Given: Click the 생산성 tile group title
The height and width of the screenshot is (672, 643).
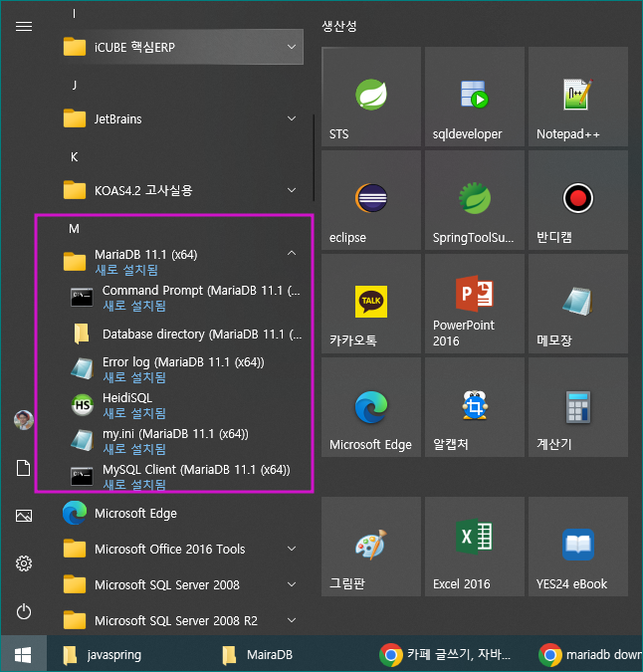Looking at the screenshot, I should point(339,26).
